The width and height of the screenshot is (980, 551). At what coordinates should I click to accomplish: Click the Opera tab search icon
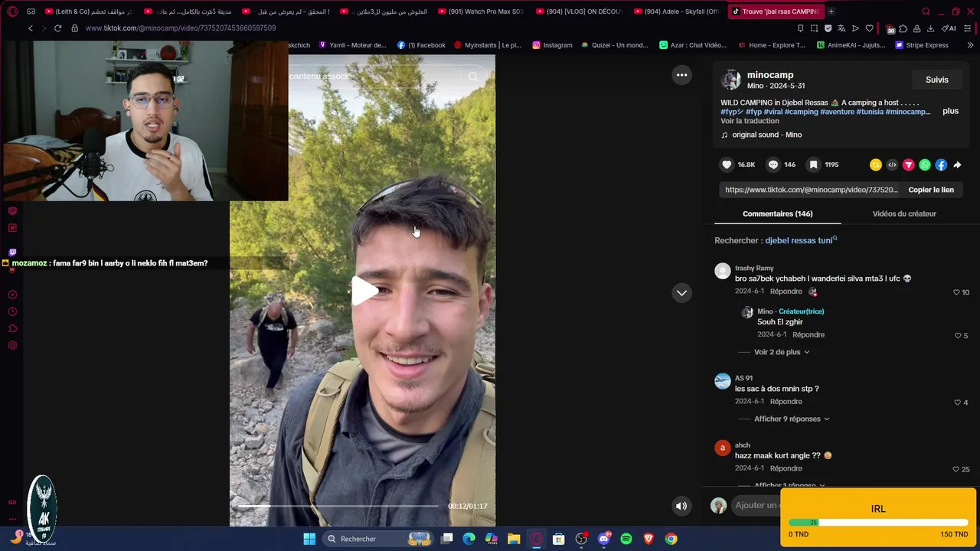[x=926, y=11]
